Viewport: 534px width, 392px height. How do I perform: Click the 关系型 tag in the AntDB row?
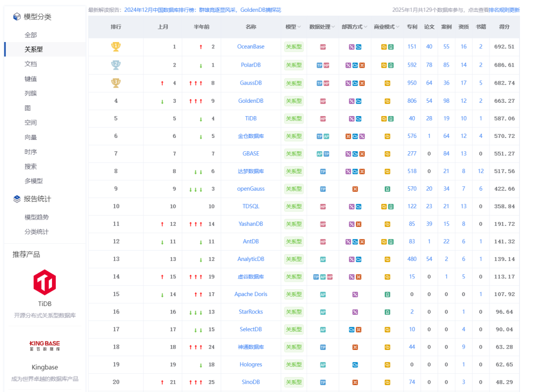pos(294,241)
